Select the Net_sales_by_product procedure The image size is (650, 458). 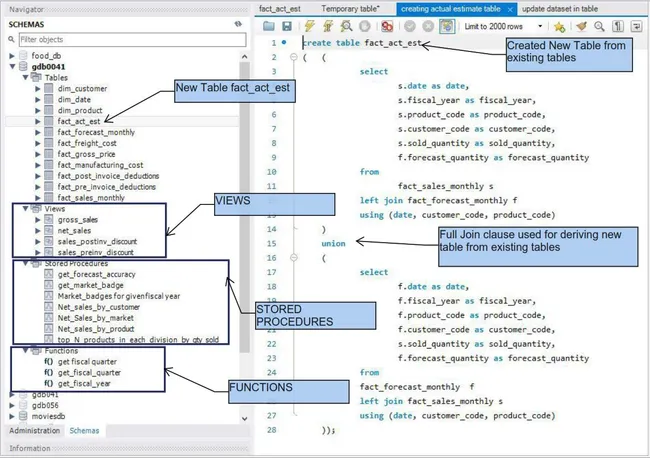click(x=96, y=329)
